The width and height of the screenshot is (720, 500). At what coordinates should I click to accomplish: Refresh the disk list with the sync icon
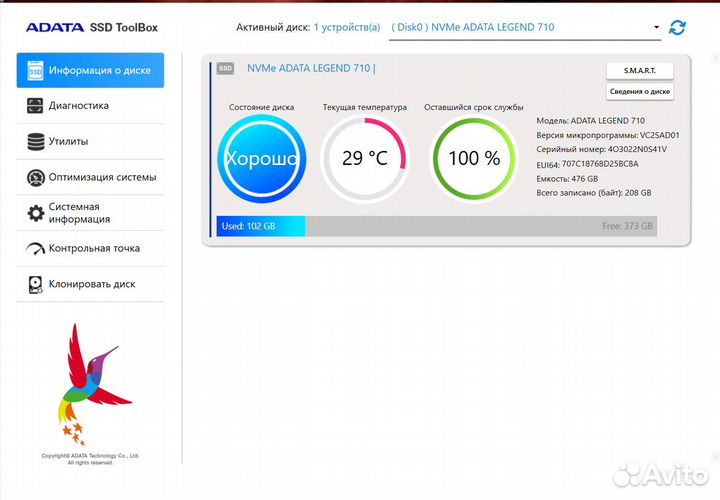pyautogui.click(x=678, y=28)
